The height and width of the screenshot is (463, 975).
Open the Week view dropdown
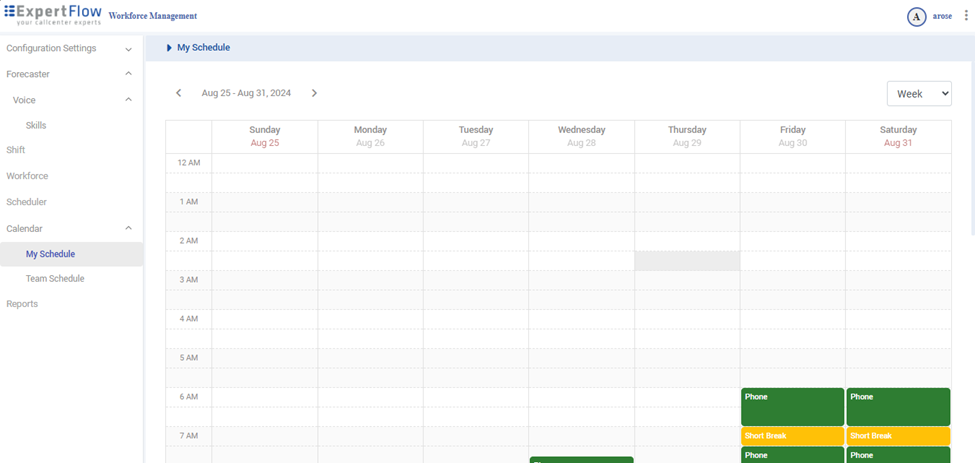tap(919, 93)
